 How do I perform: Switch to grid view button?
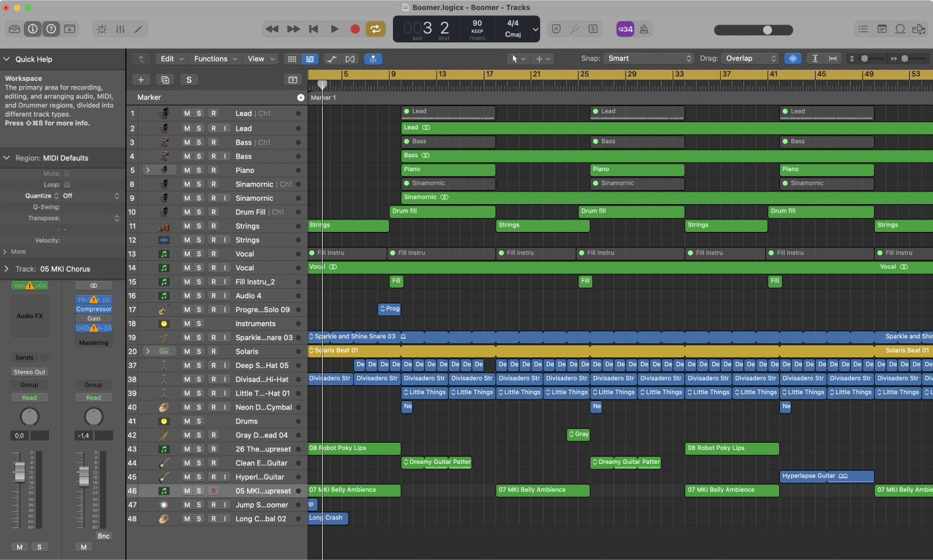(292, 59)
